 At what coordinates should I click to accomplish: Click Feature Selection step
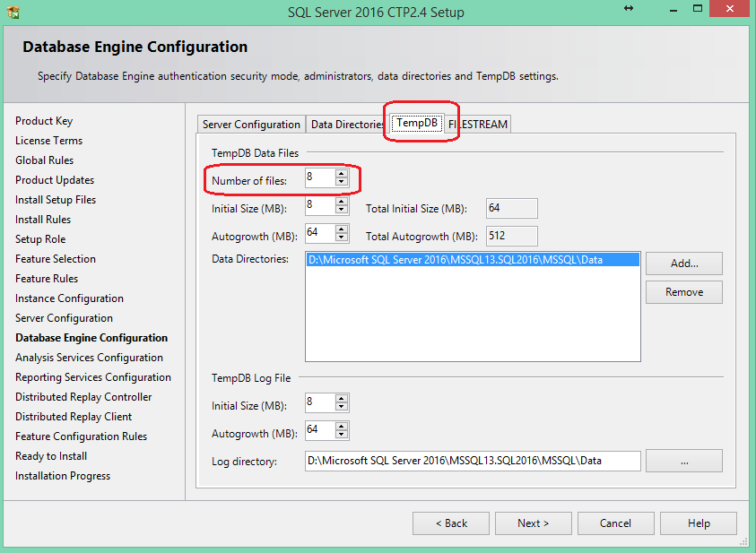(x=56, y=259)
